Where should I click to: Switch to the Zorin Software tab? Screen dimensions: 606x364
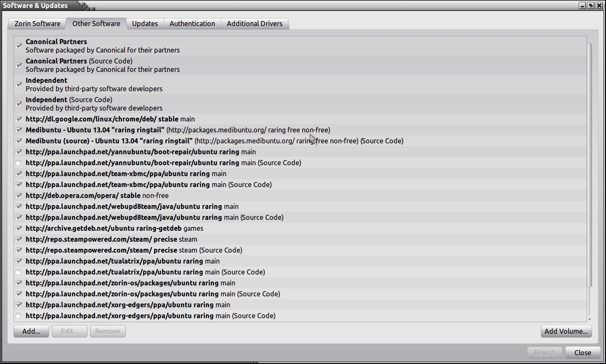pos(37,24)
